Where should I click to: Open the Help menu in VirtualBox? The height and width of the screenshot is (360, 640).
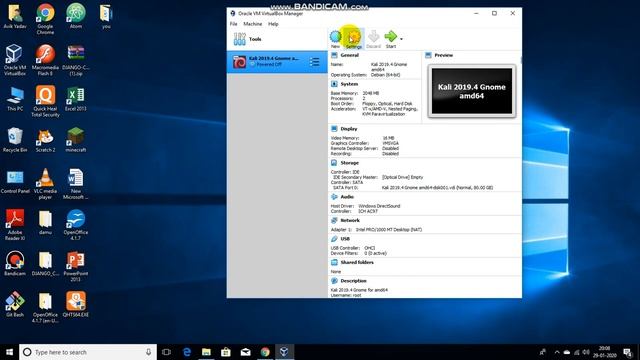tap(273, 24)
